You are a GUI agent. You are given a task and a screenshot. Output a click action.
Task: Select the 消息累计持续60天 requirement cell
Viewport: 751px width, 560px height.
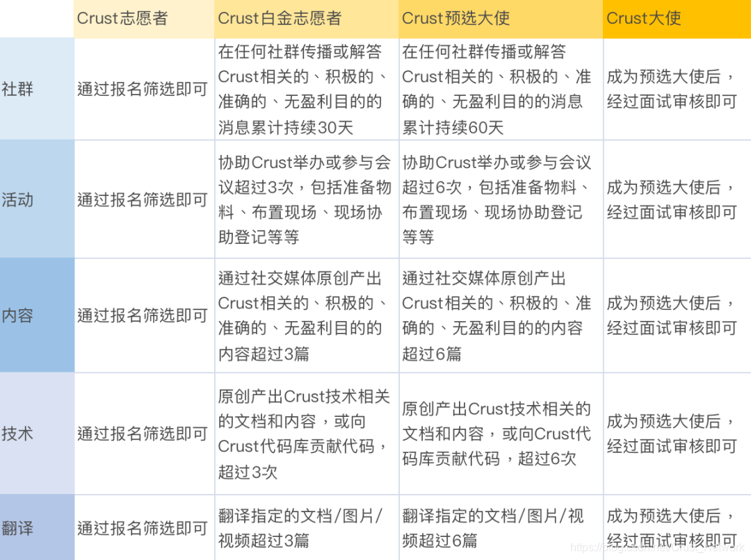tap(497, 90)
